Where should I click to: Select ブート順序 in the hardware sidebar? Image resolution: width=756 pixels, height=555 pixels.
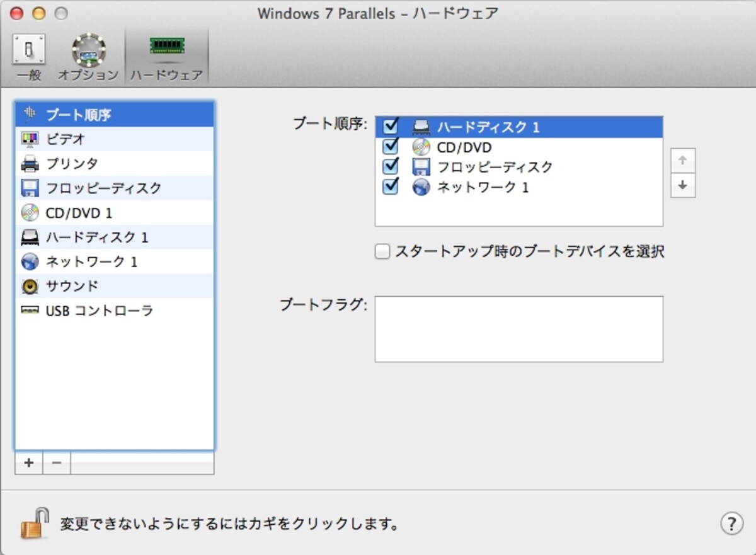tap(114, 115)
